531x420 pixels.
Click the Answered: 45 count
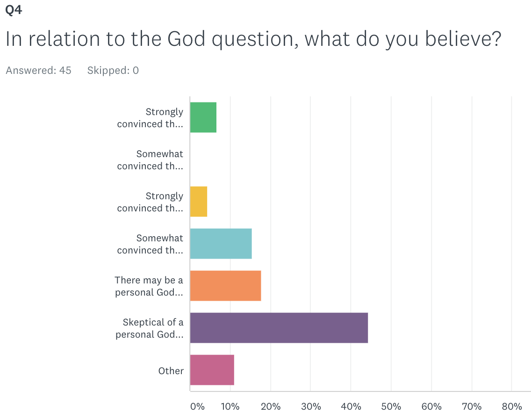point(38,71)
